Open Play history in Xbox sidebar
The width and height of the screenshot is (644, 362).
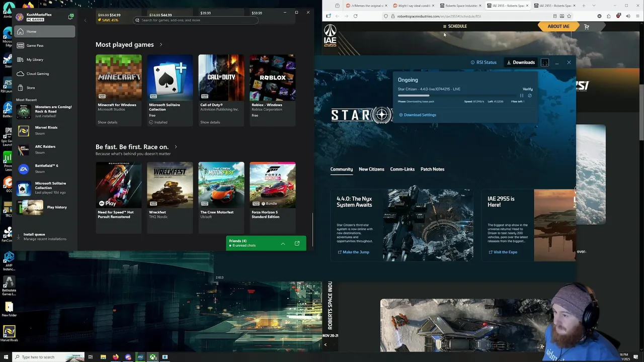(x=45, y=207)
